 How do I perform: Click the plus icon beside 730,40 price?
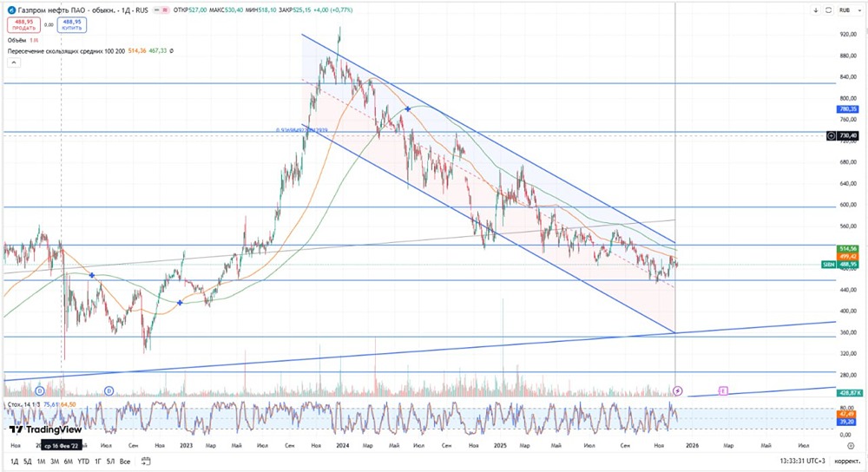click(x=831, y=135)
